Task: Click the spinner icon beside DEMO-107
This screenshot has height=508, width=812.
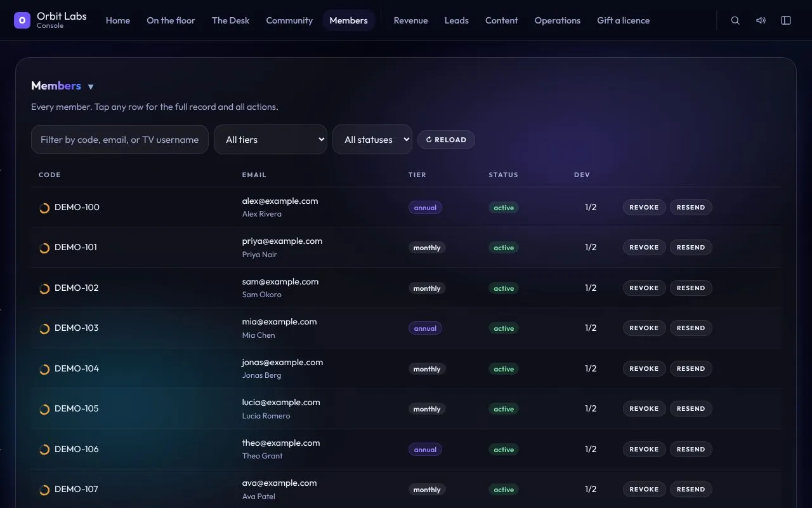Action: [x=44, y=490]
